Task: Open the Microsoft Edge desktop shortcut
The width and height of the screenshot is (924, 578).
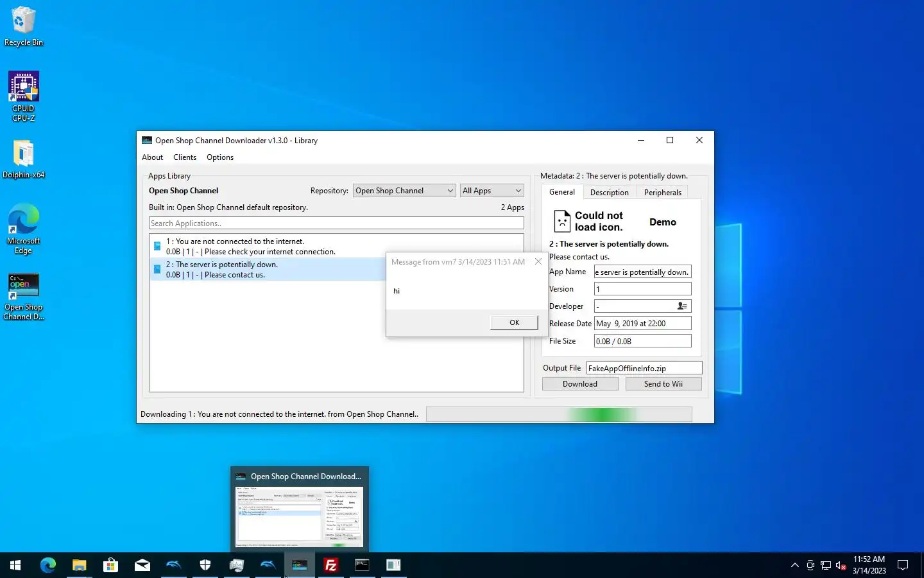Action: (23, 229)
